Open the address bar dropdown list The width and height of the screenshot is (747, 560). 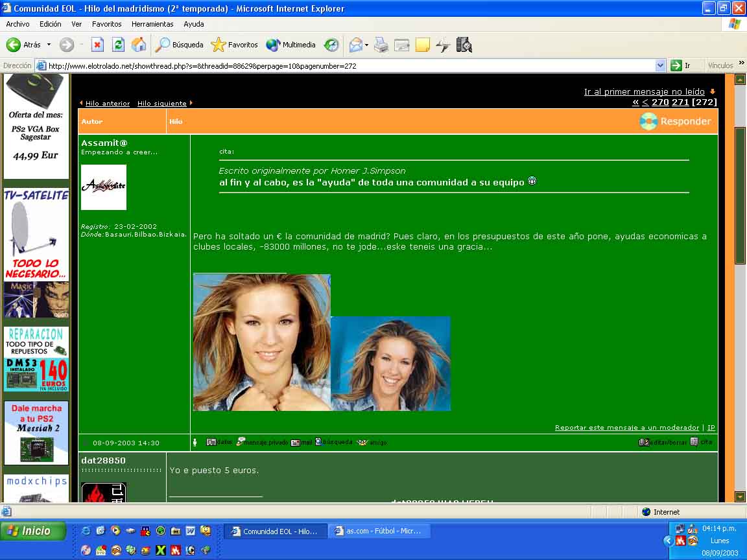click(x=661, y=65)
